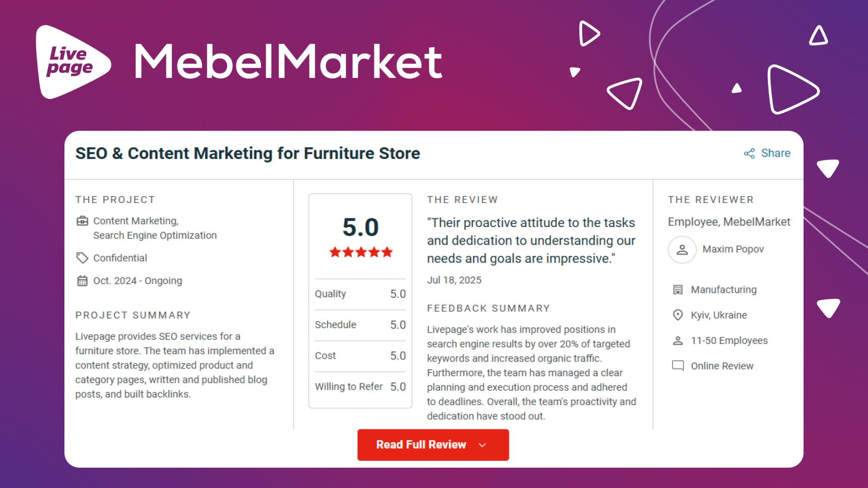Screen dimensions: 868x488
Task: Click the price tag icon beside Confidential
Action: 82,258
